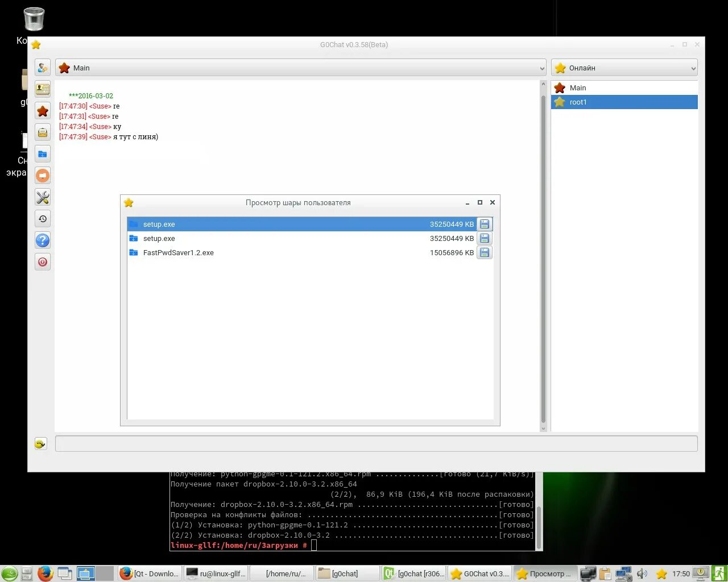Switch to the ru@linux-gllf terminal task
The height and width of the screenshot is (582, 728).
point(216,573)
